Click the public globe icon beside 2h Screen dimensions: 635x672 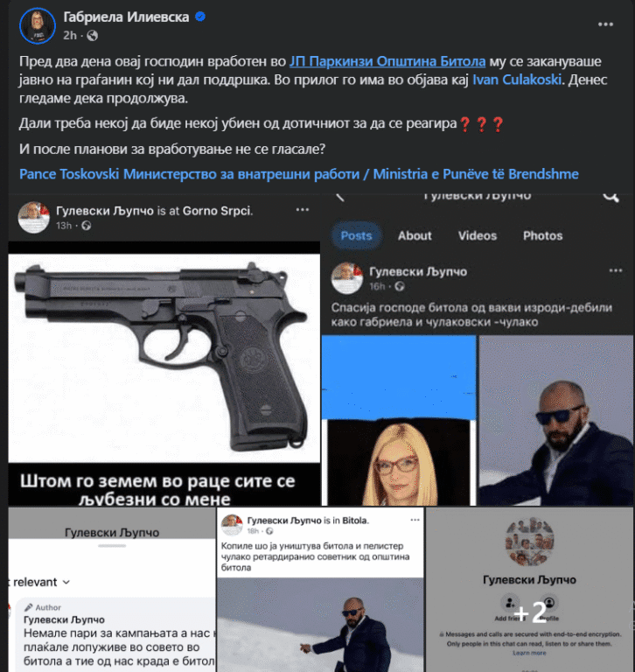click(92, 36)
